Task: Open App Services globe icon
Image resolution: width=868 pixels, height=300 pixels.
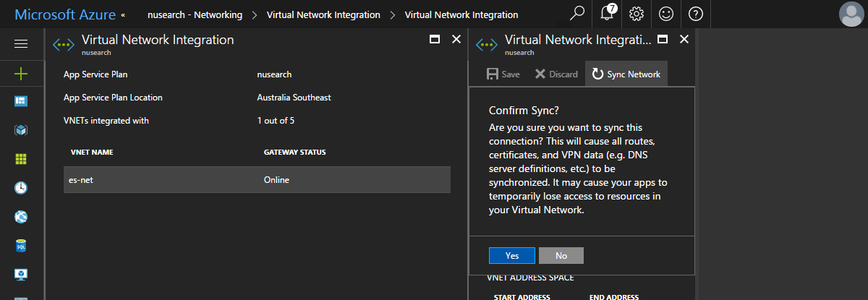Action: pos(21,217)
